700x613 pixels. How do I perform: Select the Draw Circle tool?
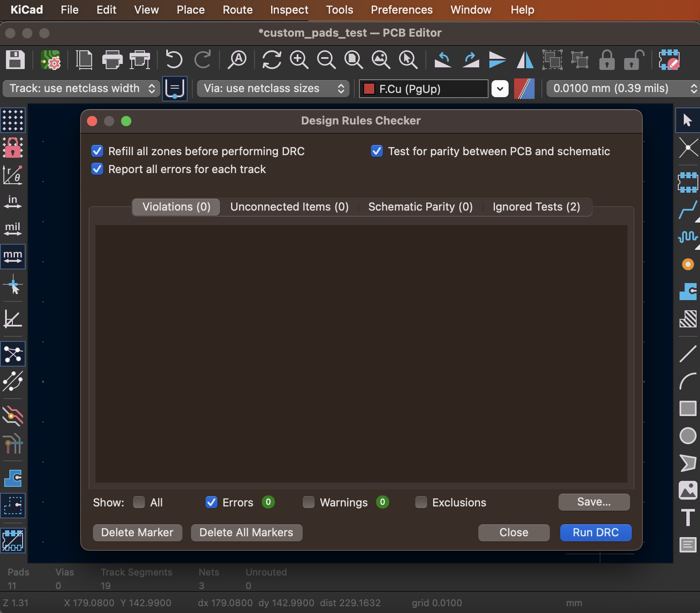688,436
